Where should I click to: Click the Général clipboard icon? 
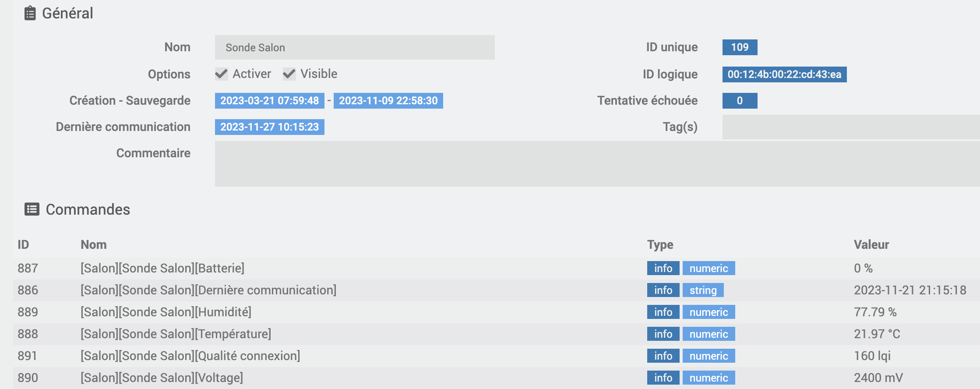tap(30, 13)
